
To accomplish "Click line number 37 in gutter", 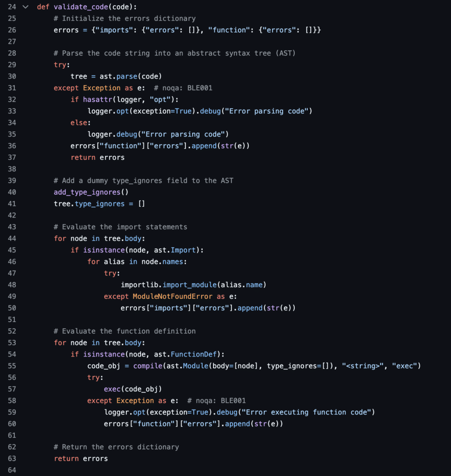I will 12,158.
